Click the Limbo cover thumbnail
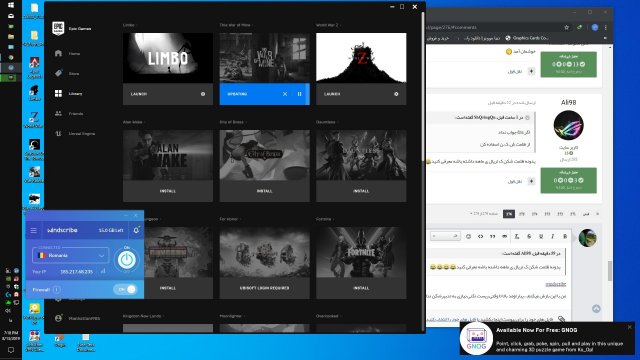 tap(168, 58)
